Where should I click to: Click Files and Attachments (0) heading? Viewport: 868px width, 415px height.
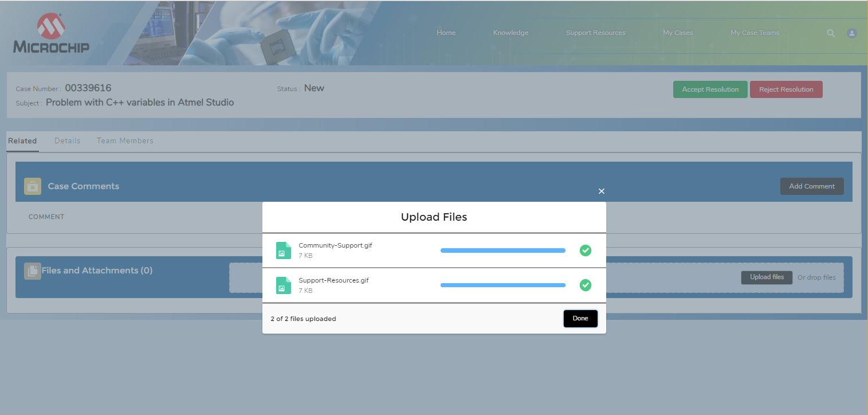pos(97,271)
